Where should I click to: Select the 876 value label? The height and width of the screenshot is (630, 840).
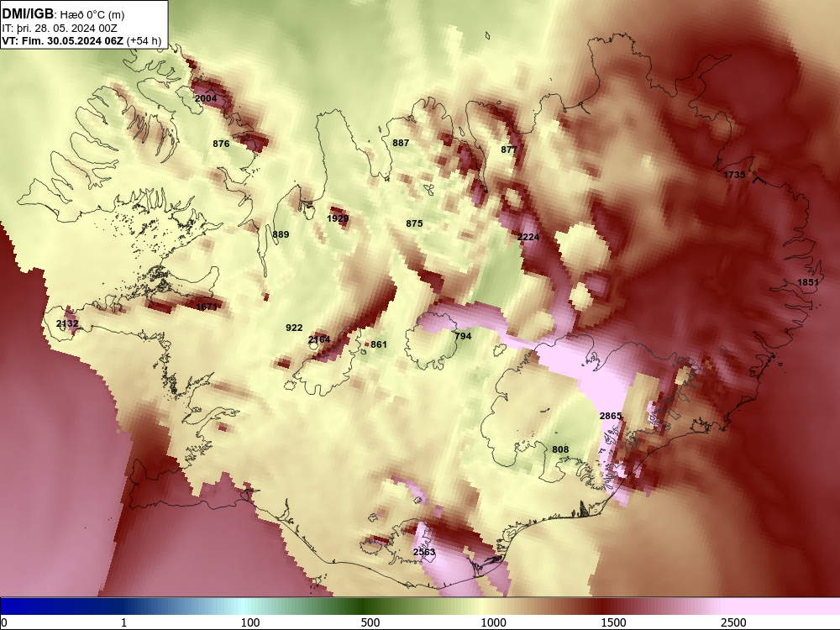221,144
